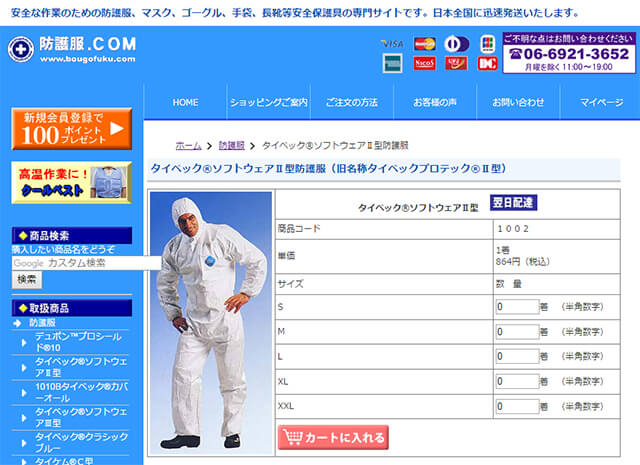Click the size XL quantity field

coord(517,381)
